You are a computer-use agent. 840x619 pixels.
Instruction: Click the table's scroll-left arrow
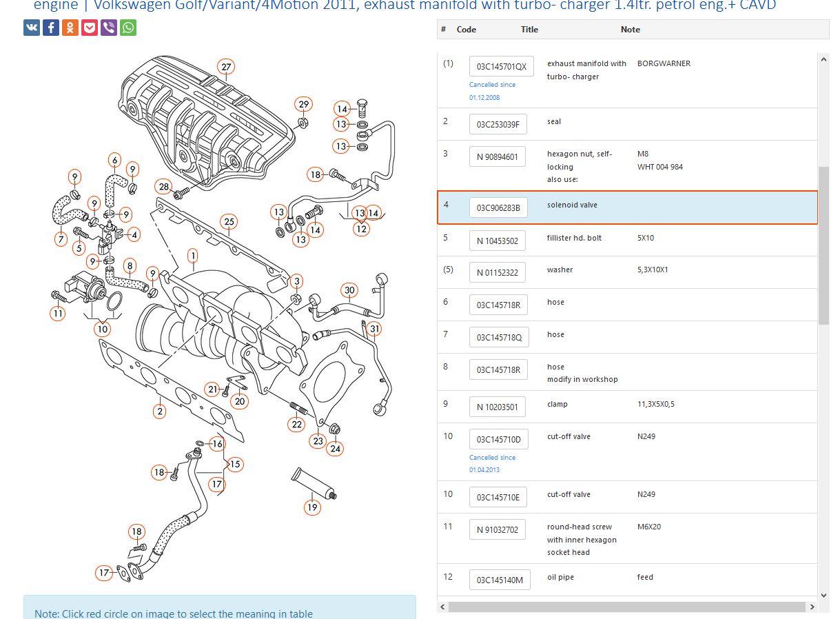[x=443, y=607]
